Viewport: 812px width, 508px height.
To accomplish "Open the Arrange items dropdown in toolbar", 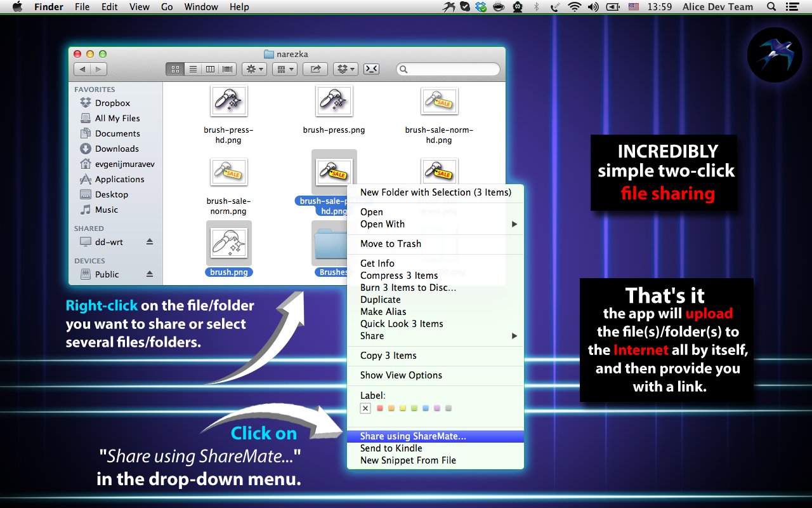I will click(x=285, y=69).
